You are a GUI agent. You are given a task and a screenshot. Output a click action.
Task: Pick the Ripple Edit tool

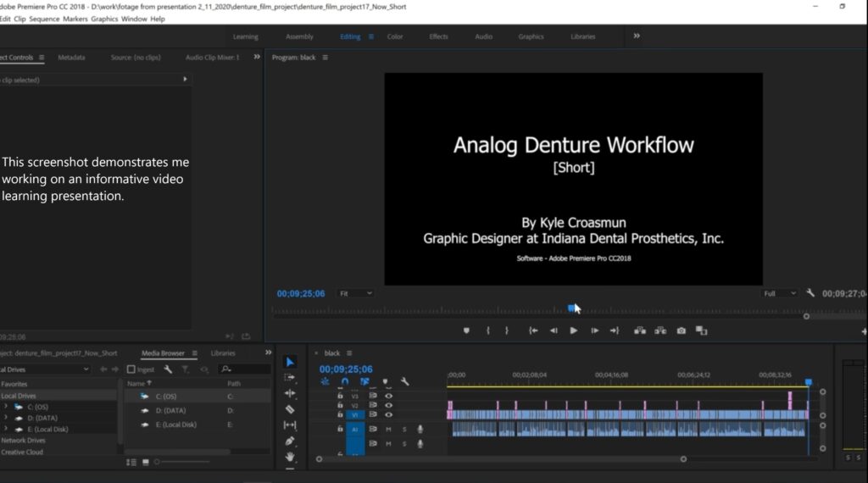pyautogui.click(x=290, y=394)
